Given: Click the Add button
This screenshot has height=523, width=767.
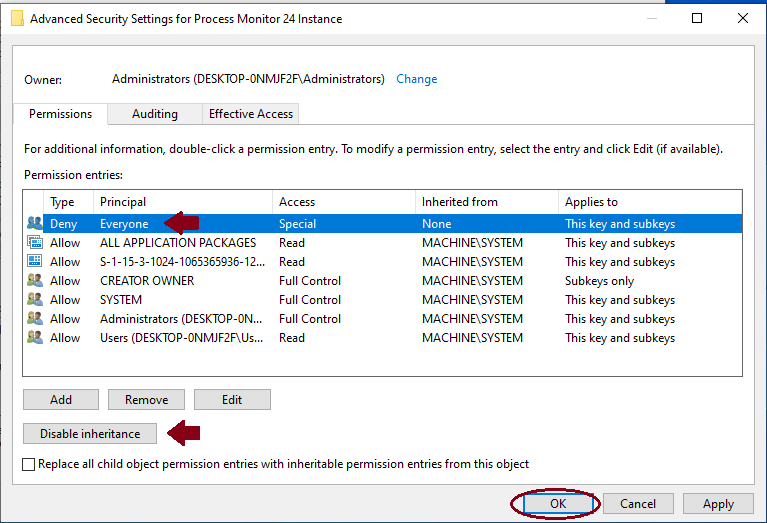Looking at the screenshot, I should coord(61,400).
